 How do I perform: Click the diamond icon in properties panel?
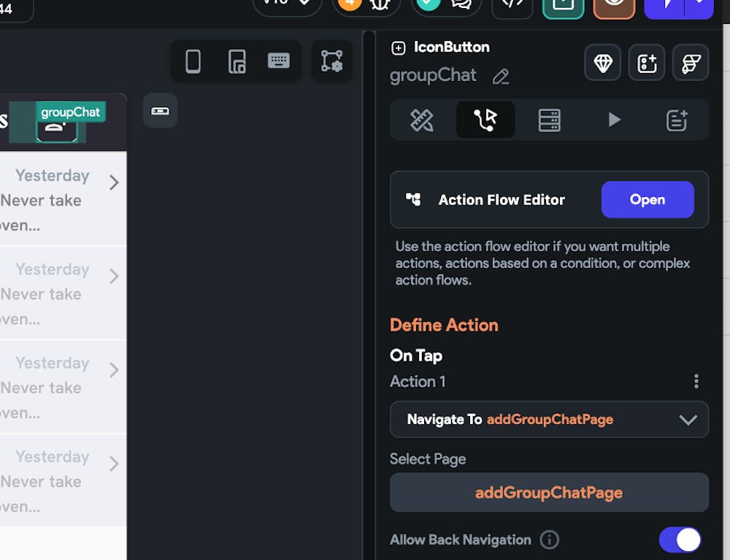click(603, 63)
